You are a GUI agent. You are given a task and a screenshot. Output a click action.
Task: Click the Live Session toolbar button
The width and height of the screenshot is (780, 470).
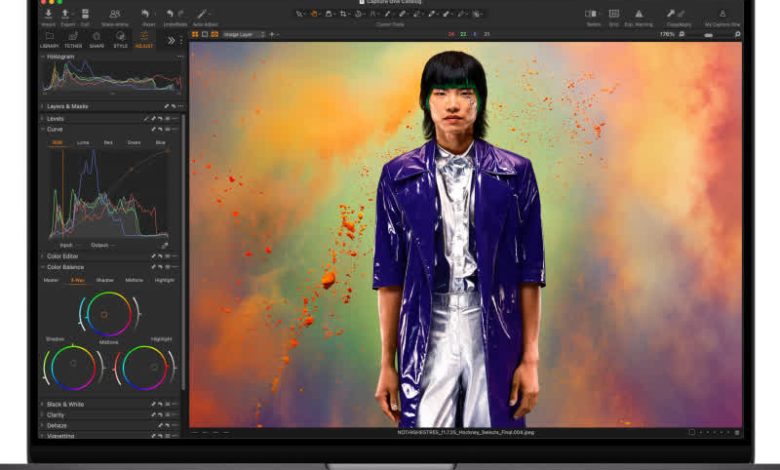coord(115,14)
